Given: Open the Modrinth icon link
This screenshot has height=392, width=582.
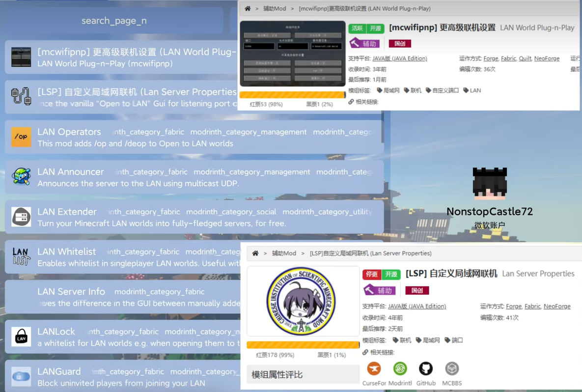Looking at the screenshot, I should pyautogui.click(x=400, y=368).
